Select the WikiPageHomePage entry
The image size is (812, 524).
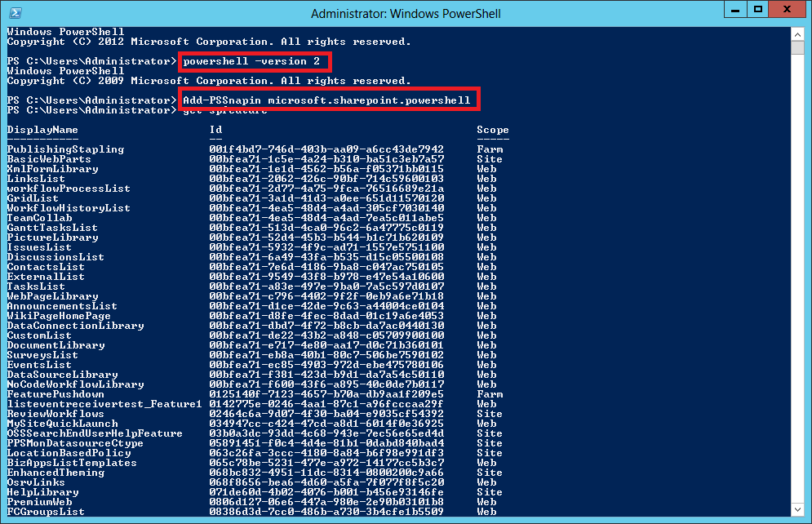pyautogui.click(x=59, y=316)
